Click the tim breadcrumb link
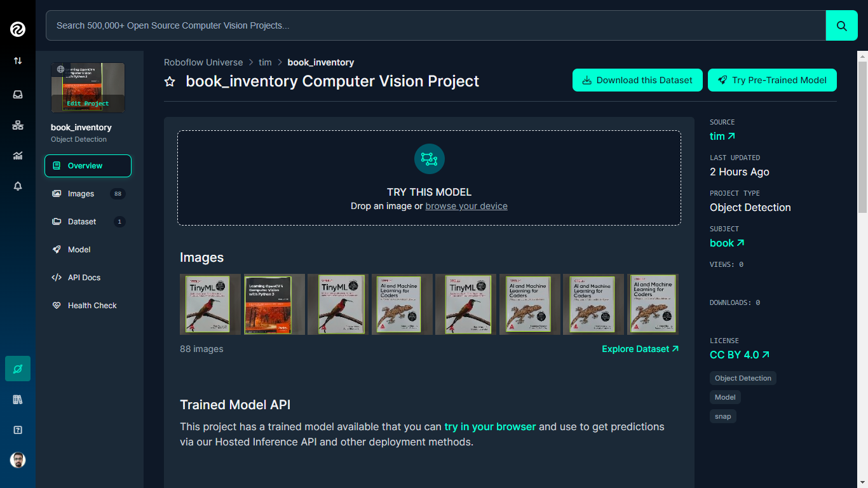This screenshot has height=488, width=868. tap(265, 62)
